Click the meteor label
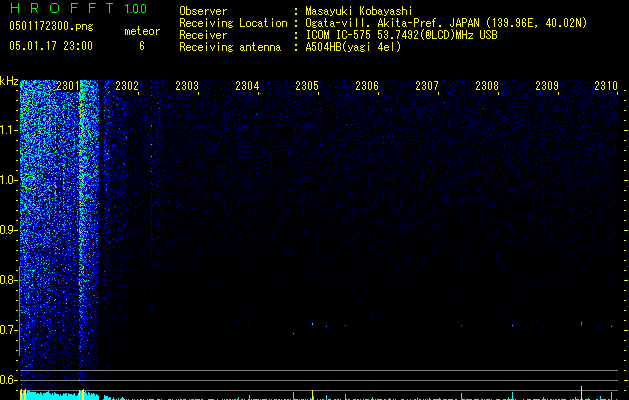 point(142,31)
